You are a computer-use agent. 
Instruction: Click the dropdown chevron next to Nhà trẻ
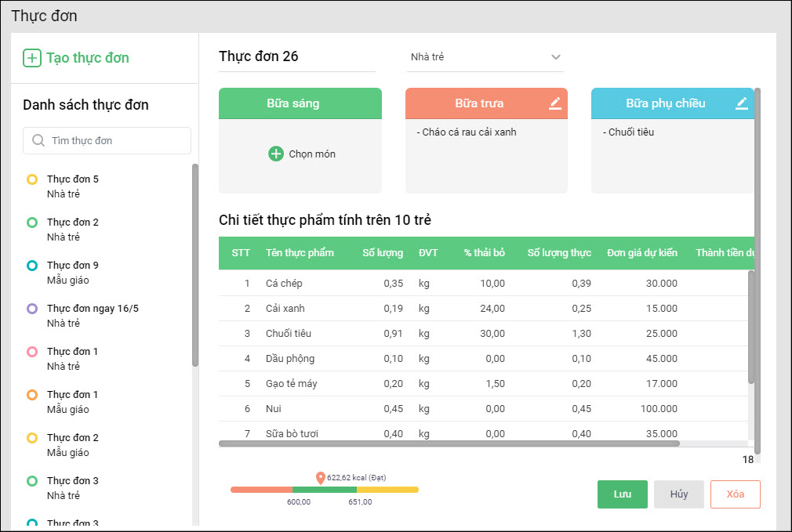556,57
